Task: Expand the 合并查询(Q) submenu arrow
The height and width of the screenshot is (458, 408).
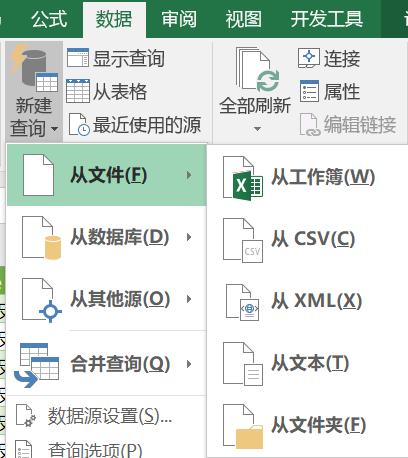Action: coord(189,364)
